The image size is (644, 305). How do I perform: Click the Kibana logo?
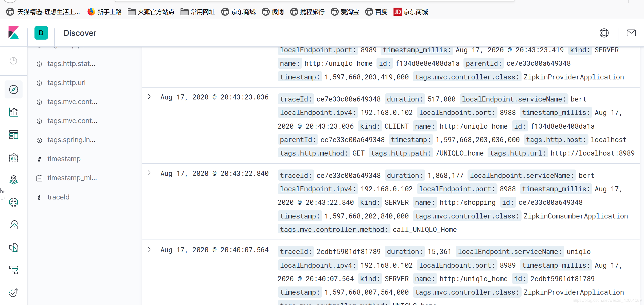[x=14, y=33]
